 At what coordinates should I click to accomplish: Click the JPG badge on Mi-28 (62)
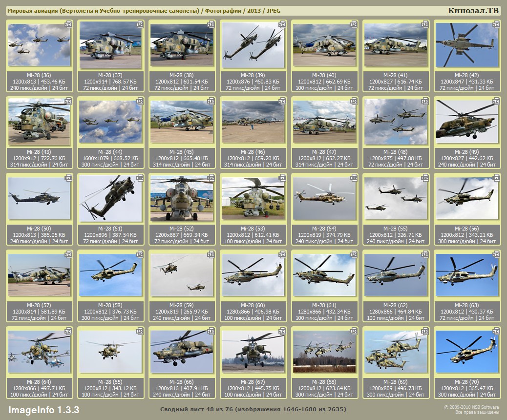425,255
